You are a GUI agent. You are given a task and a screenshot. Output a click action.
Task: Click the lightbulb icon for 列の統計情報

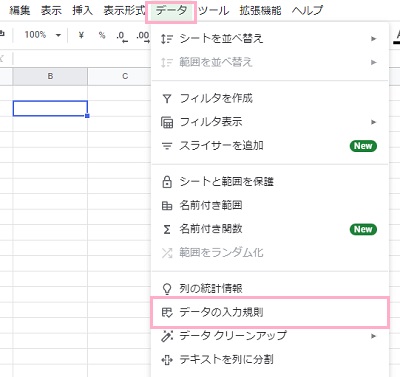point(167,289)
